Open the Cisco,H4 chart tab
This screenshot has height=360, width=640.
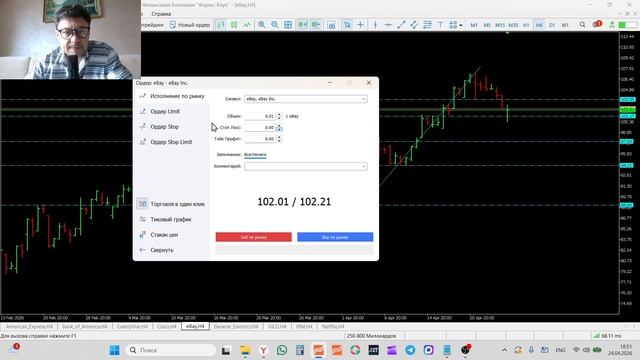click(x=167, y=327)
